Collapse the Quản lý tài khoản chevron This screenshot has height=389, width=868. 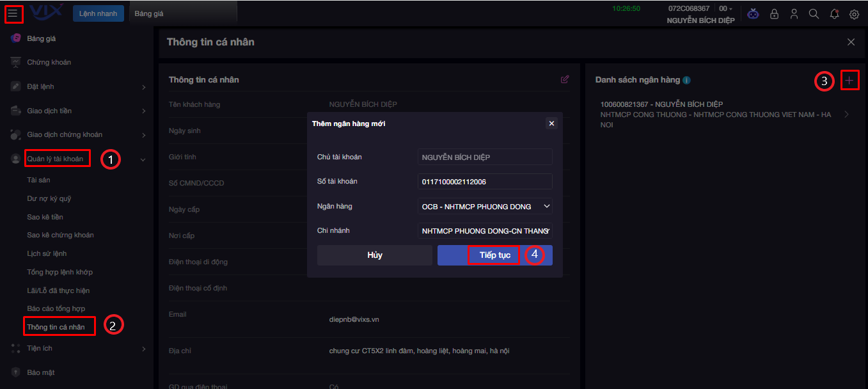click(x=143, y=159)
